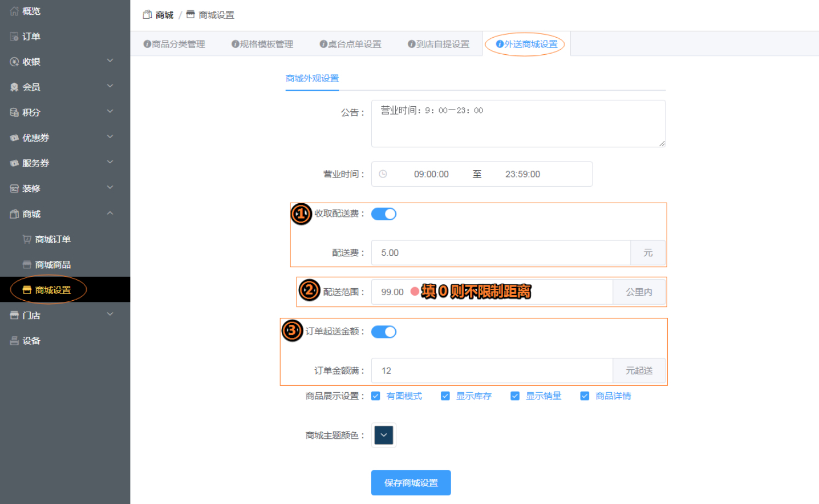Screen dimensions: 819x504
Task: Open the 商城主题颜色 color picker
Action: coord(384,436)
